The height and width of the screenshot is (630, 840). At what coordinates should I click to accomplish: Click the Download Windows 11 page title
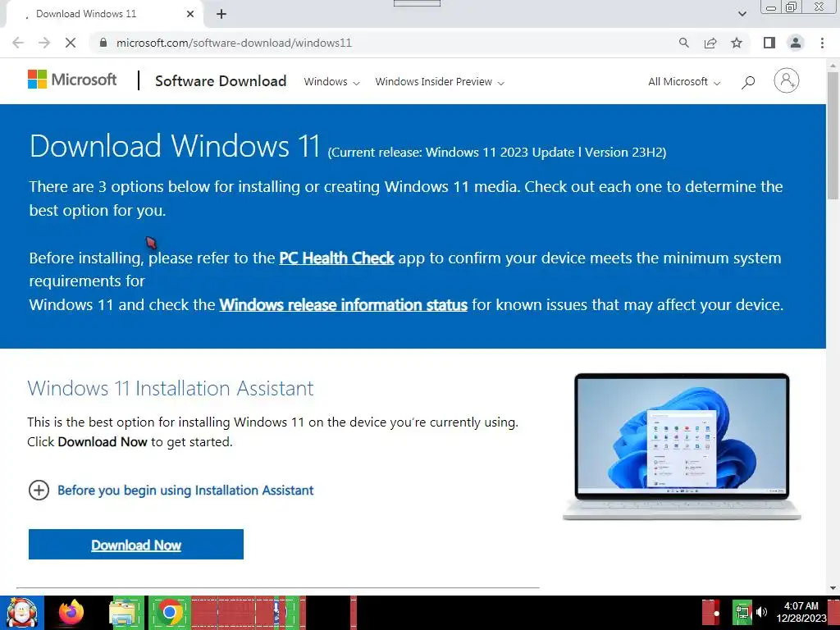(175, 146)
